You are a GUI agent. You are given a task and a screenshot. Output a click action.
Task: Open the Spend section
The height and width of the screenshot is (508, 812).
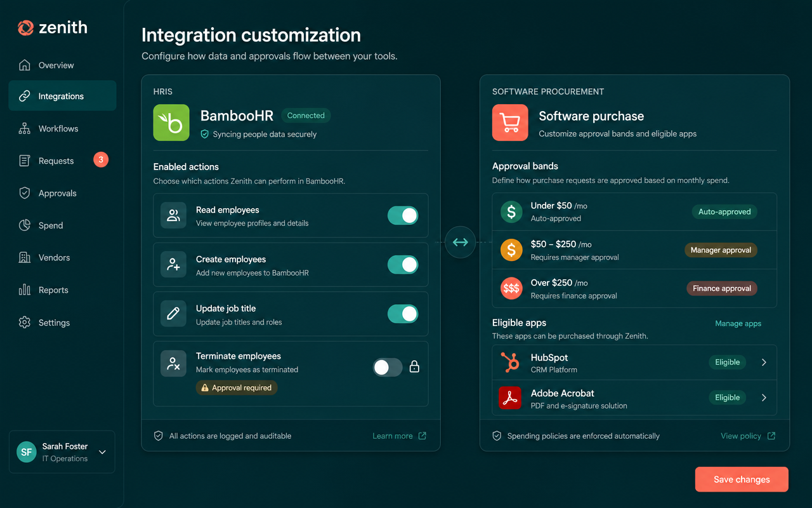[62, 225]
